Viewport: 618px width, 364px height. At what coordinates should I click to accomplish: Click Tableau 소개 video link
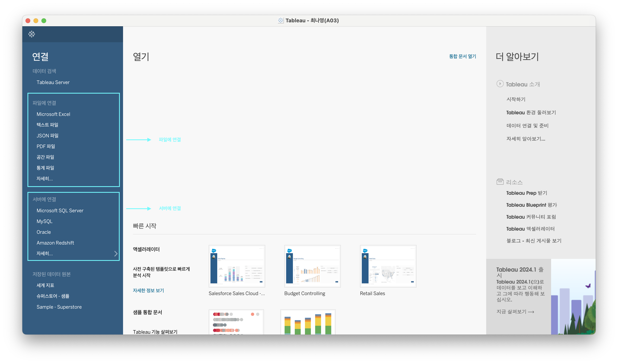[x=523, y=84]
